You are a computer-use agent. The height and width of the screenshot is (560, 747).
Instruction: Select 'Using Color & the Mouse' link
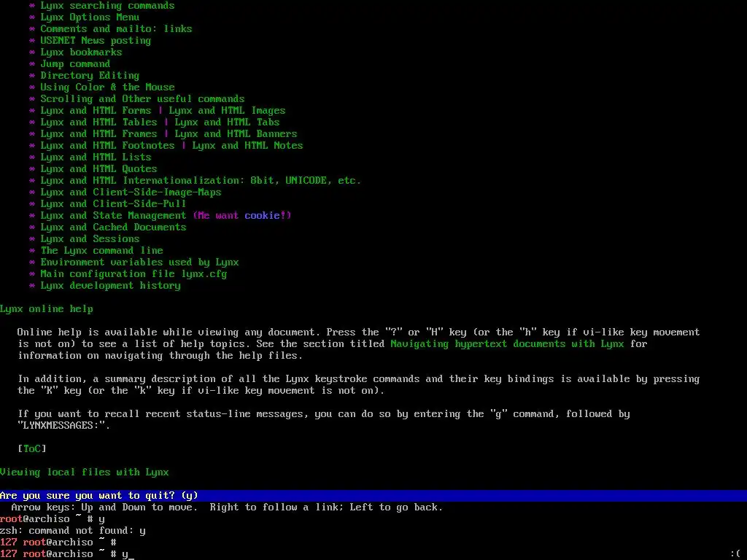(107, 87)
